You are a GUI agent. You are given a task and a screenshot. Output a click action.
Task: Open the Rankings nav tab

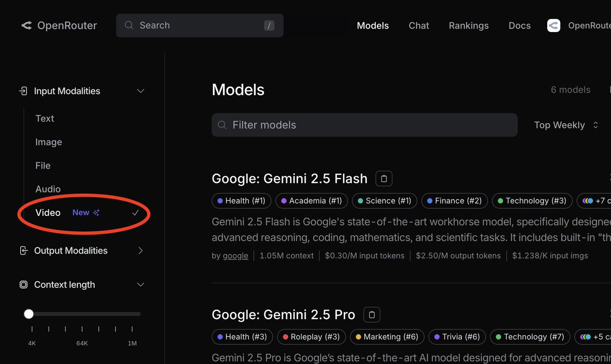coord(468,25)
